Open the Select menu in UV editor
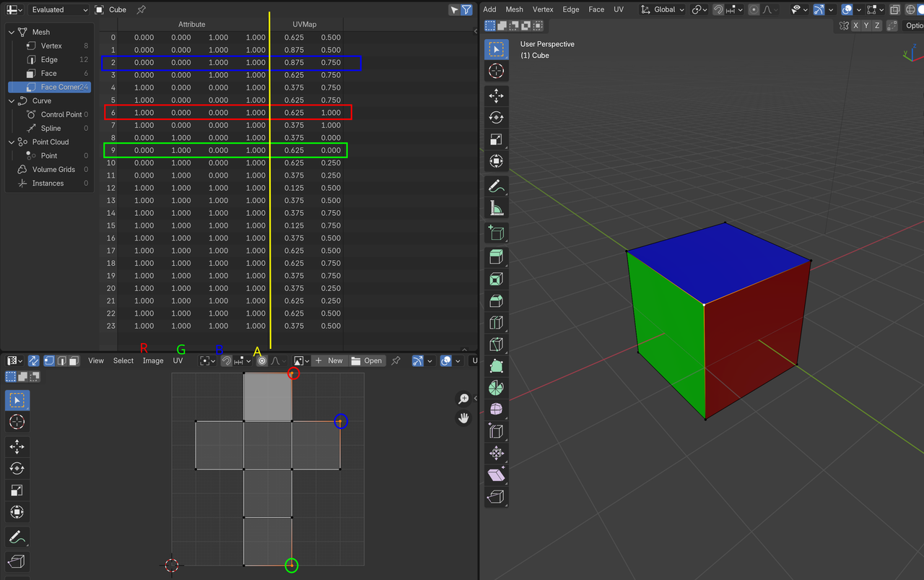Image resolution: width=924 pixels, height=580 pixels. (123, 360)
